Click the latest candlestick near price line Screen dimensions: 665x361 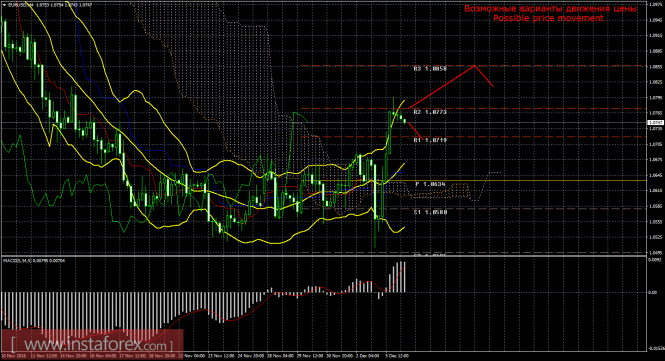point(405,121)
